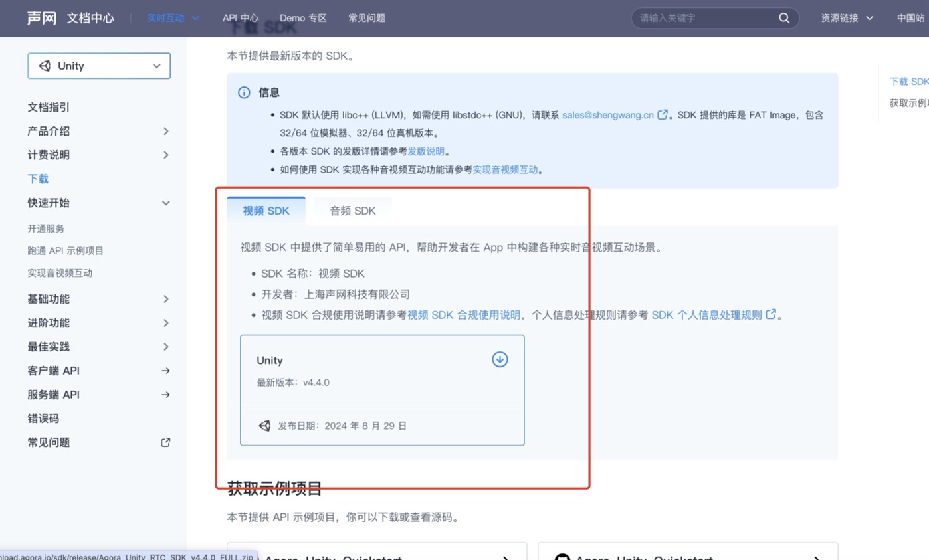
Task: Select 开通服务 in the sidebar
Action: [x=46, y=228]
